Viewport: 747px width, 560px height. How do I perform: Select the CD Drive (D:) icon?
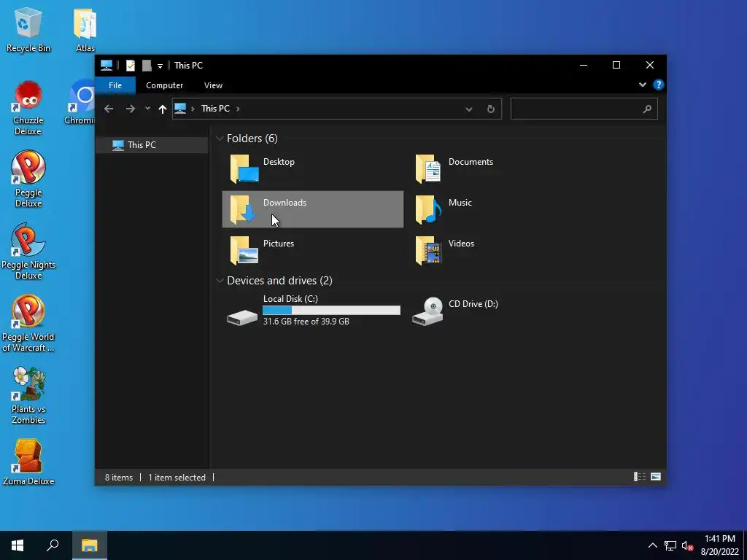pos(427,311)
